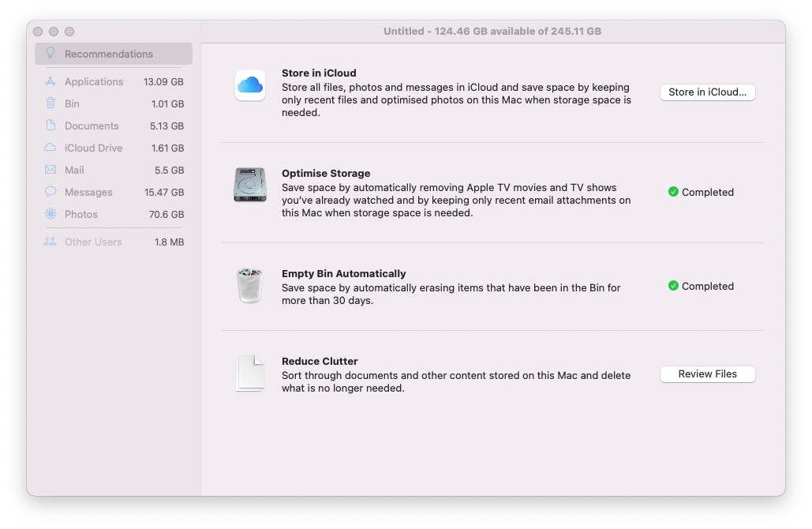Click the 1.8 MB Other Users size value

tap(170, 242)
